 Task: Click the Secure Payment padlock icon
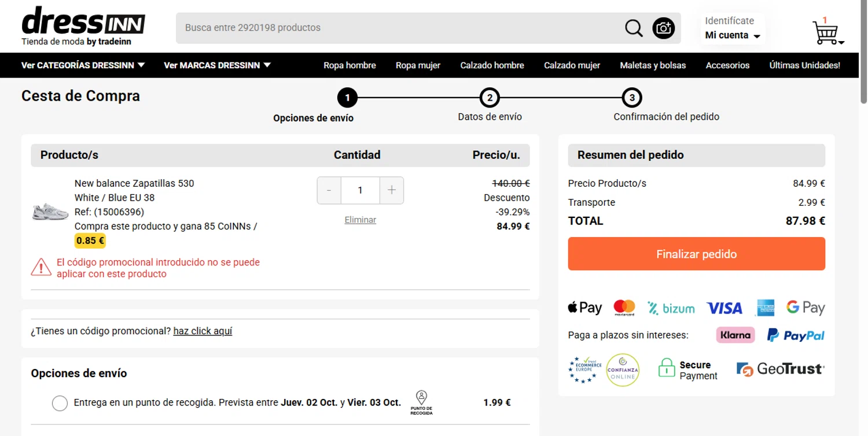(667, 368)
